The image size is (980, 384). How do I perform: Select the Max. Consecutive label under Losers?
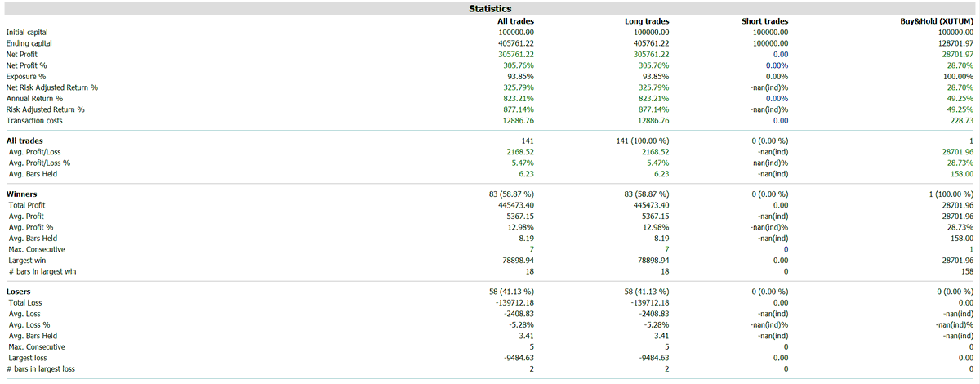coord(37,346)
